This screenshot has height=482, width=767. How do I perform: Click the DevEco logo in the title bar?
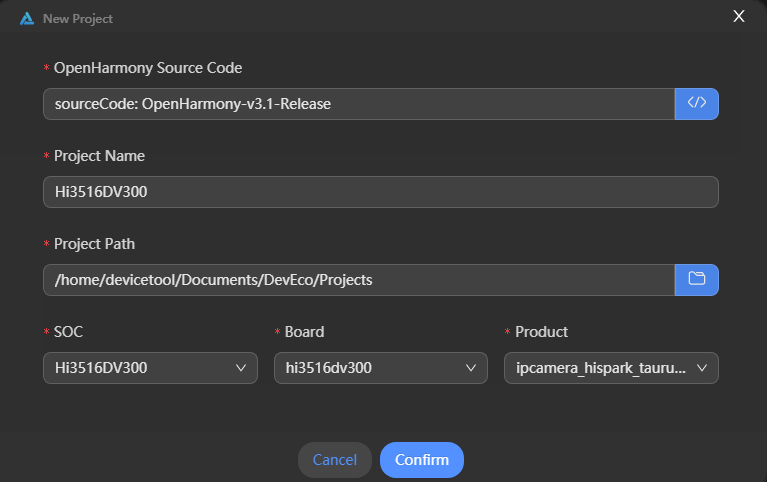tap(27, 18)
